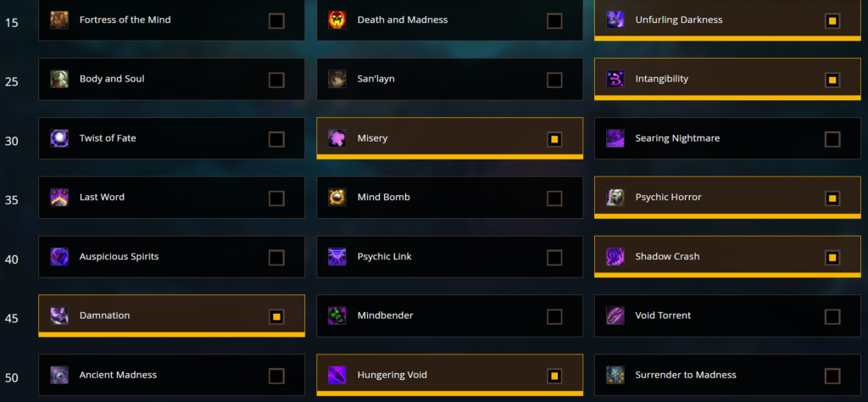Click the Hungering Void talent name
This screenshot has width=868, height=402.
[392, 375]
